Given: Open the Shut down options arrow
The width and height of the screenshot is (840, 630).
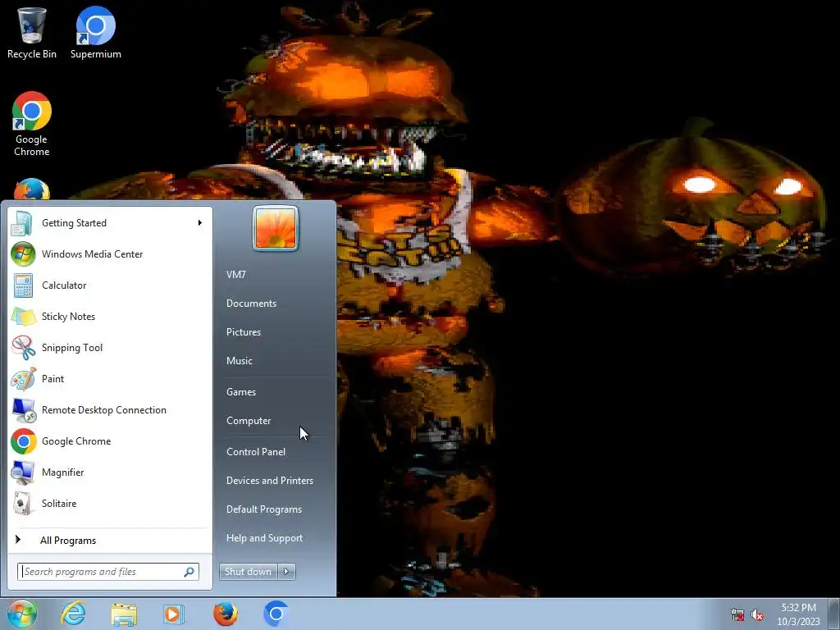Looking at the screenshot, I should tap(286, 572).
